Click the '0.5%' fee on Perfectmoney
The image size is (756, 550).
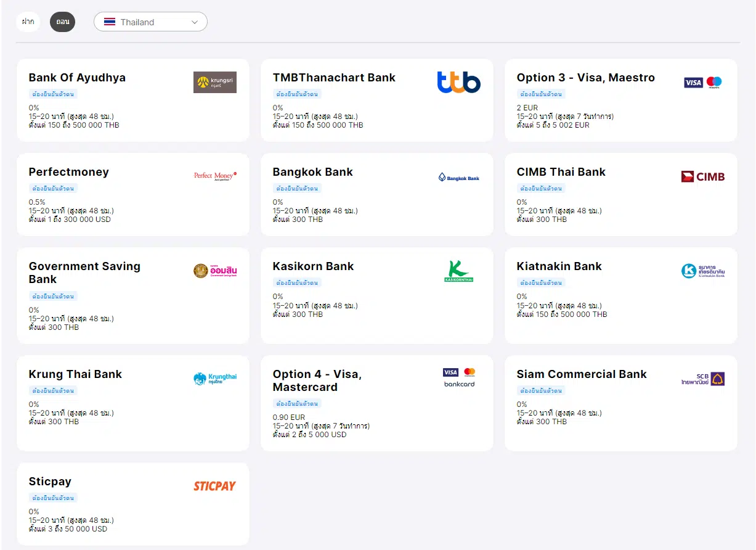pyautogui.click(x=37, y=202)
